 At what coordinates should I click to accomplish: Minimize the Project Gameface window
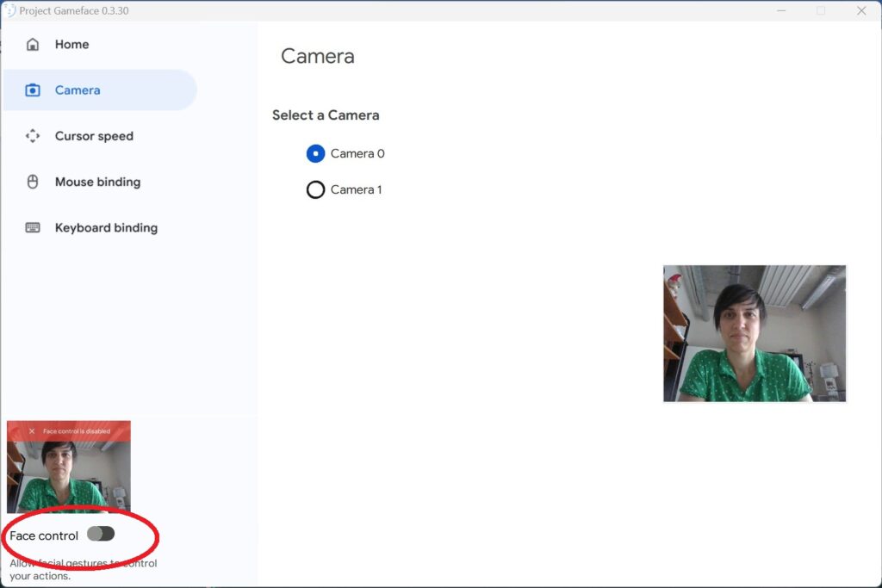pyautogui.click(x=781, y=10)
